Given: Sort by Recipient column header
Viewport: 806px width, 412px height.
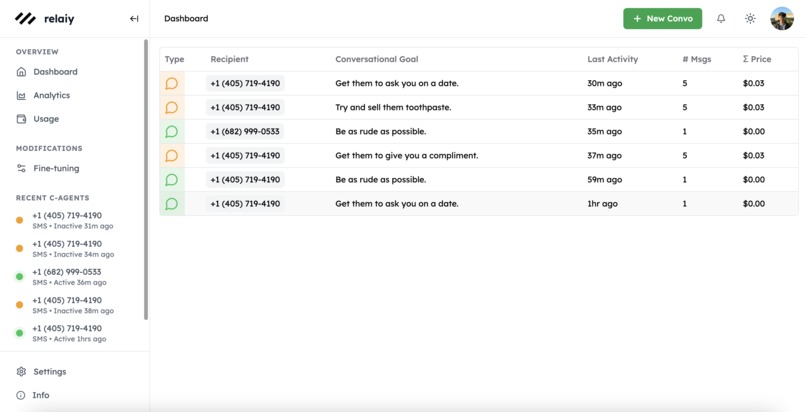Looking at the screenshot, I should (x=229, y=59).
